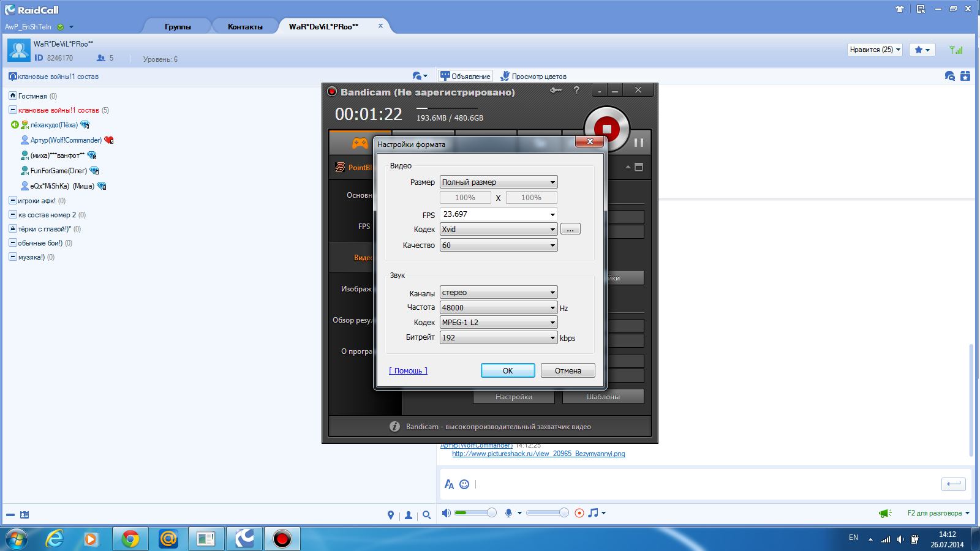This screenshot has width=980, height=551.
Task: Click Bandicam's key registration icon
Action: [x=556, y=90]
